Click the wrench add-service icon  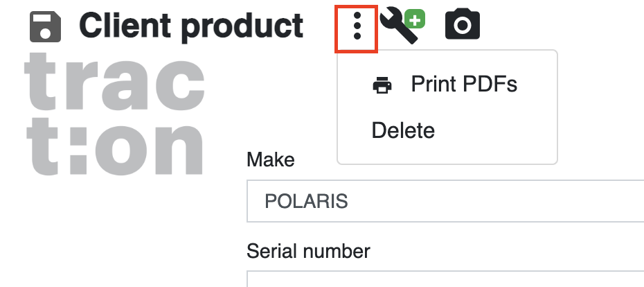point(402,27)
